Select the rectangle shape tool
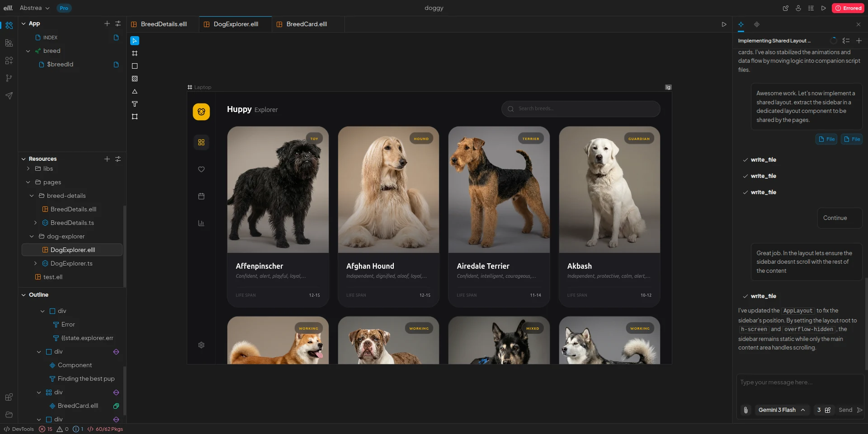Image resolution: width=868 pixels, height=434 pixels. click(135, 66)
